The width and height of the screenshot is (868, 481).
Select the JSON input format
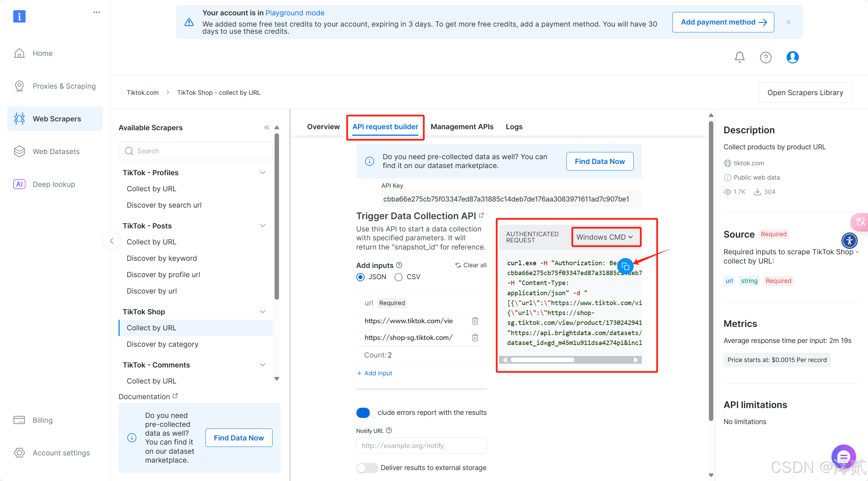pos(360,277)
